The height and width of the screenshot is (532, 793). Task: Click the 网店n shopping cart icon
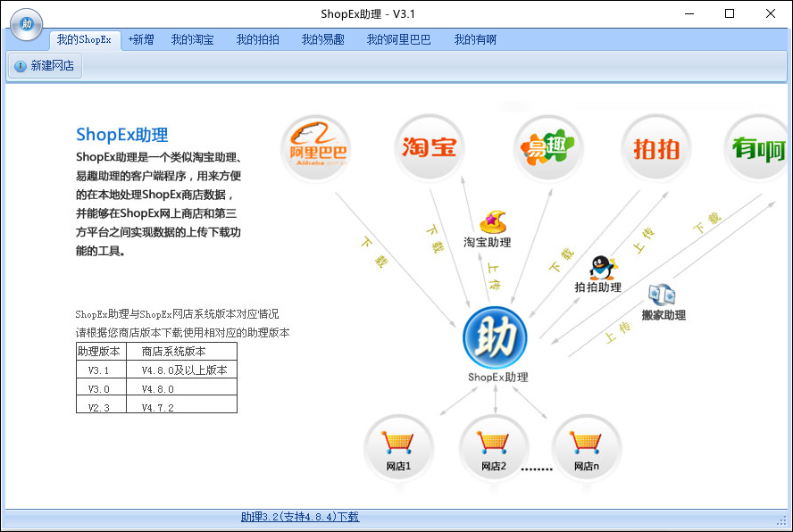(x=586, y=449)
